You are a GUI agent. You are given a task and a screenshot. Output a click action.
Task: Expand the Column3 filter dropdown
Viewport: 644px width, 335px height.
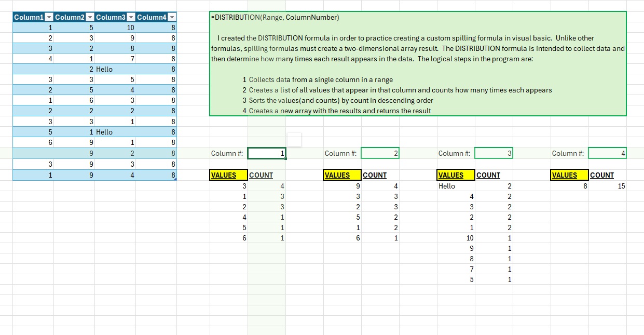tap(131, 18)
